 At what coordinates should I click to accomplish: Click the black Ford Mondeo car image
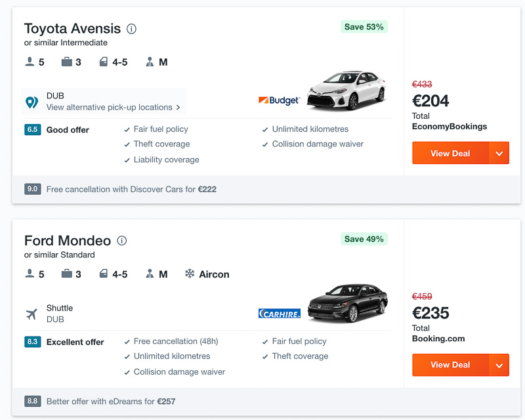coord(348,303)
